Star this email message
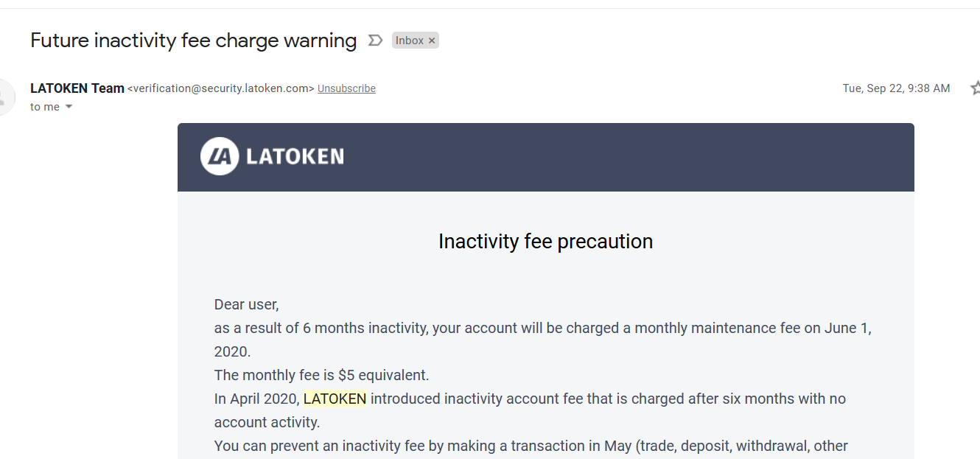Image resolution: width=980 pixels, height=459 pixels. pyautogui.click(x=976, y=88)
